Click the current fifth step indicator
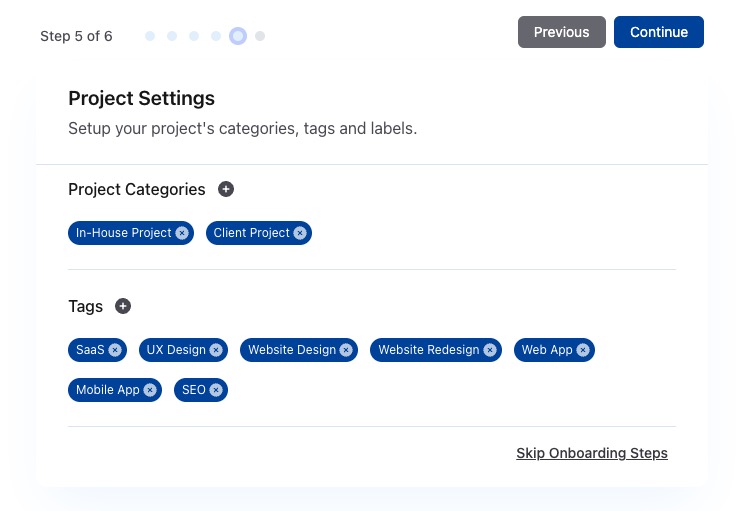The width and height of the screenshot is (741, 511). pos(238,36)
